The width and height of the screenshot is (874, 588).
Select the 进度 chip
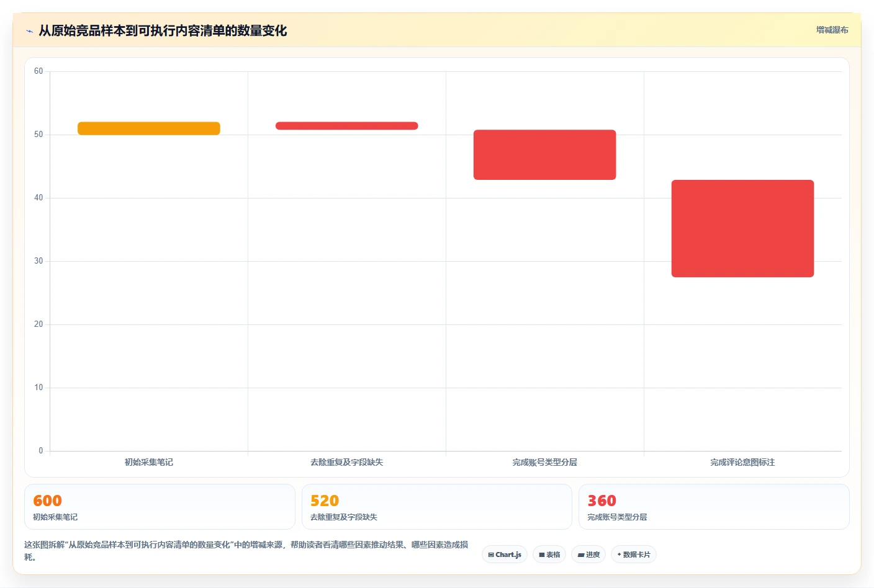[x=588, y=555]
